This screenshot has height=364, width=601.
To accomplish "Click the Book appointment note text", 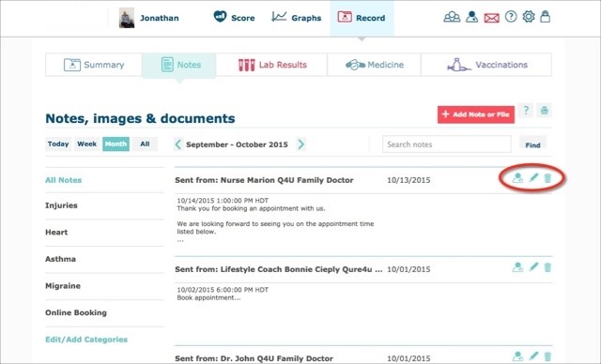I will pos(208,297).
